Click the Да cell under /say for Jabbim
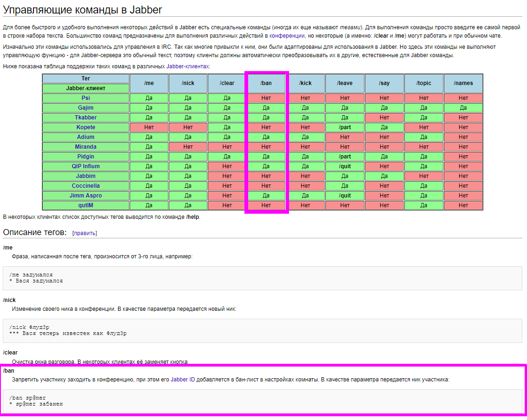Image resolution: width=527 pixels, height=420 pixels. 384,176
